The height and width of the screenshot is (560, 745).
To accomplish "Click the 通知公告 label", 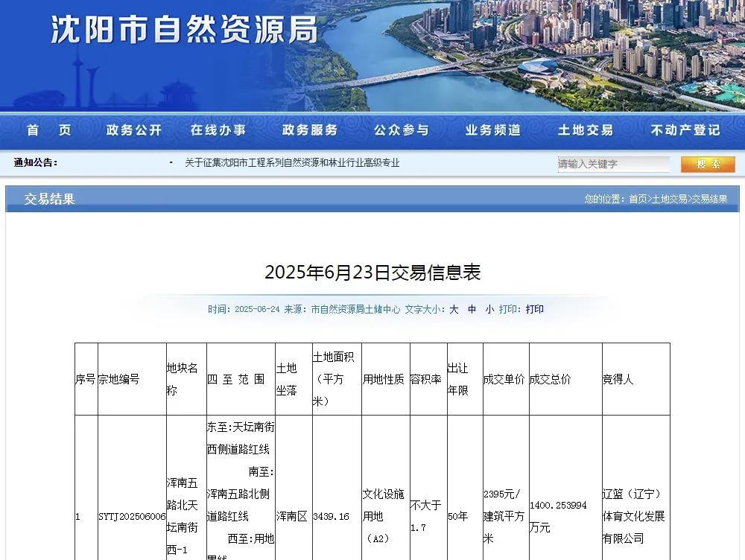I will (36, 163).
